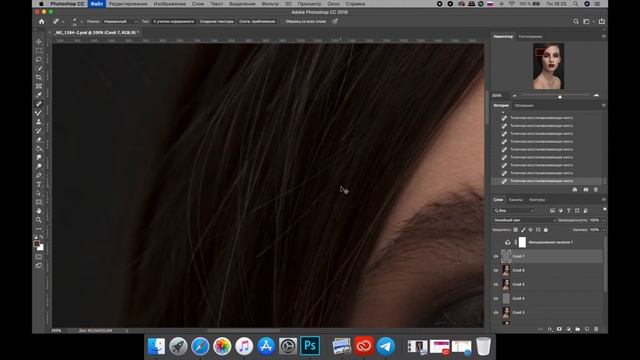Click the foreground color swatch

37,244
